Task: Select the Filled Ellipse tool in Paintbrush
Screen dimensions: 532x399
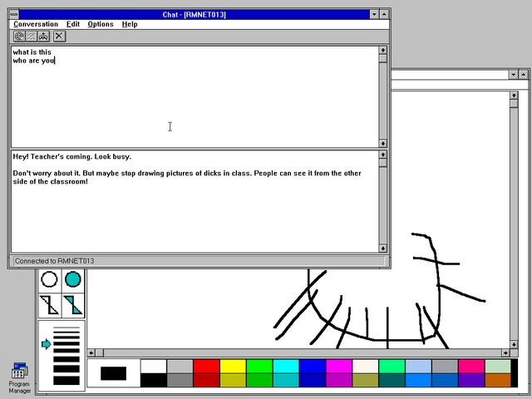Action: [73, 279]
